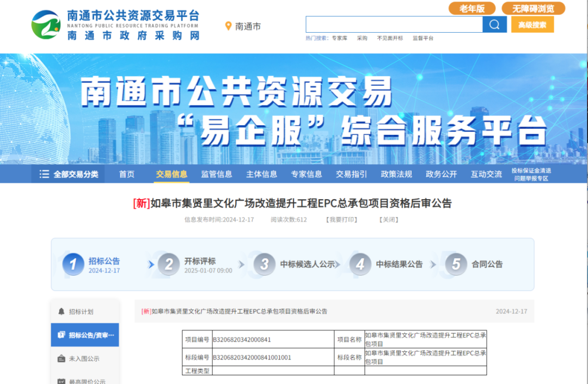588x384 pixels.
Task: Switch to 老年版 mode
Action: [471, 8]
